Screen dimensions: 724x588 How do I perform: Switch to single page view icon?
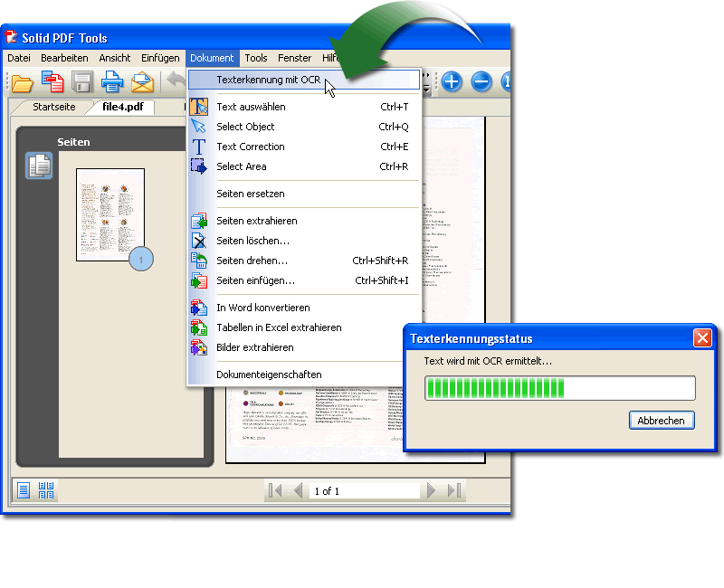point(24,490)
